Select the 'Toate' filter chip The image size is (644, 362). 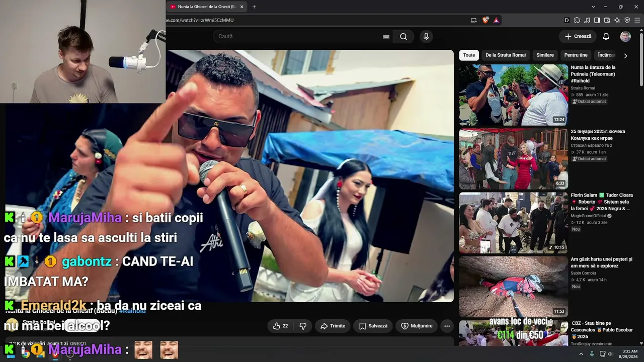coord(469,55)
